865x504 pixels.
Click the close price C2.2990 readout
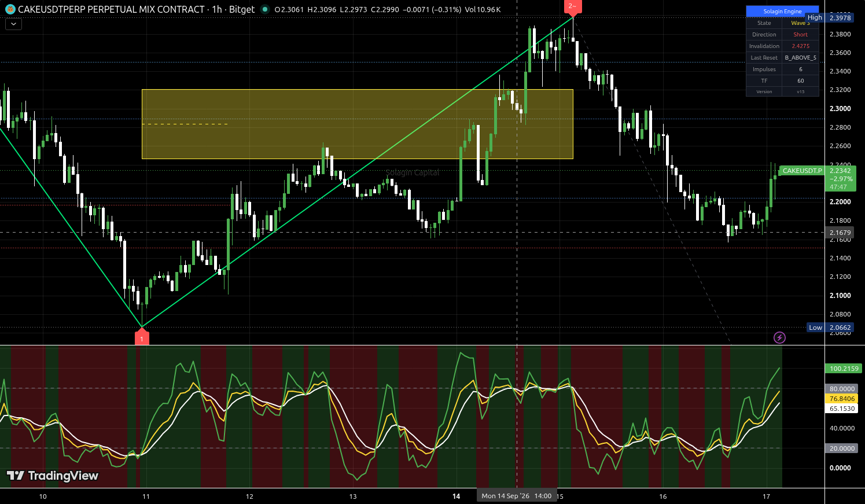(385, 10)
